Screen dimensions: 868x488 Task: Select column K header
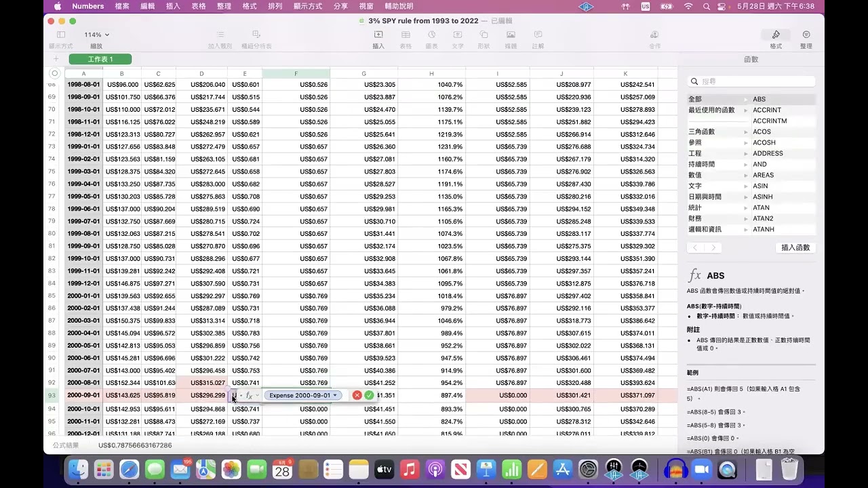625,73
